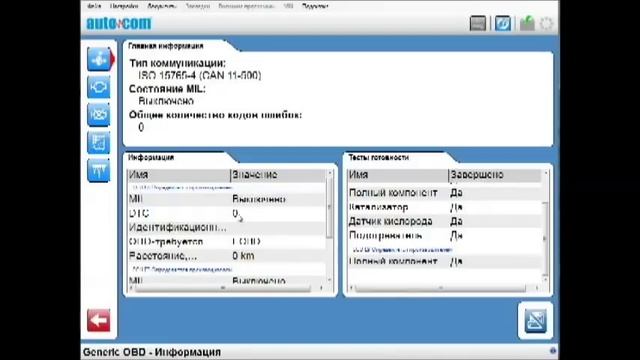Select the first MIL row showing Выключено
640x360 pixels.
point(227,199)
